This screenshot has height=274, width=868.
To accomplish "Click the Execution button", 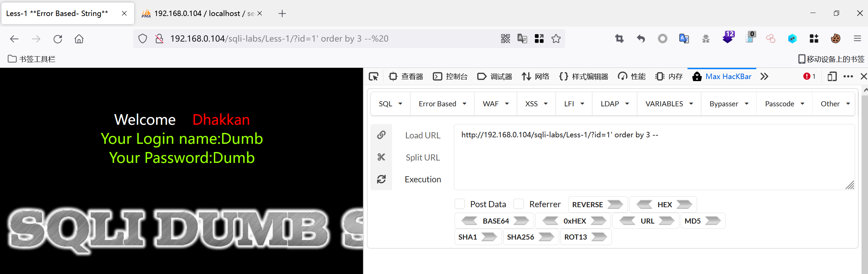I will click(x=423, y=179).
